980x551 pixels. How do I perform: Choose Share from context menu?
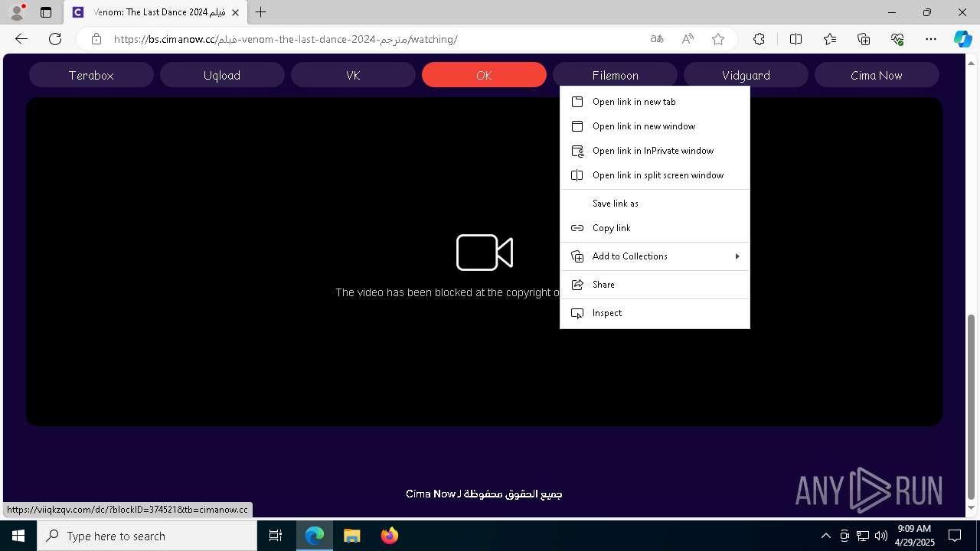(x=655, y=285)
